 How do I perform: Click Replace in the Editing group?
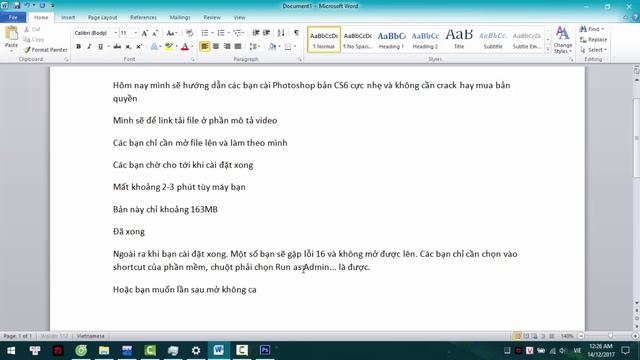(593, 40)
